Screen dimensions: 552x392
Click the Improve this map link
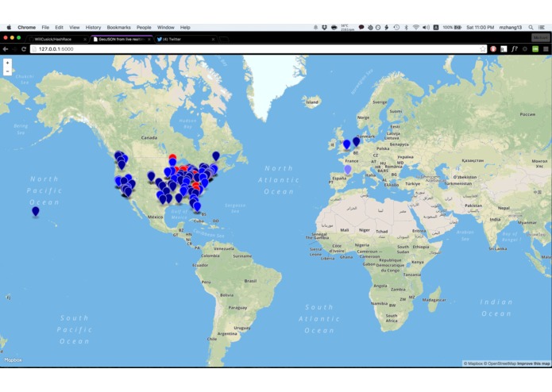click(x=534, y=363)
